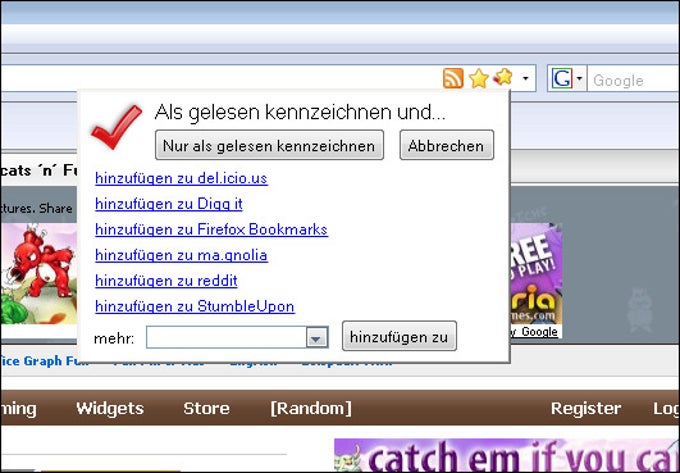Click the Google search engine icon

click(562, 79)
